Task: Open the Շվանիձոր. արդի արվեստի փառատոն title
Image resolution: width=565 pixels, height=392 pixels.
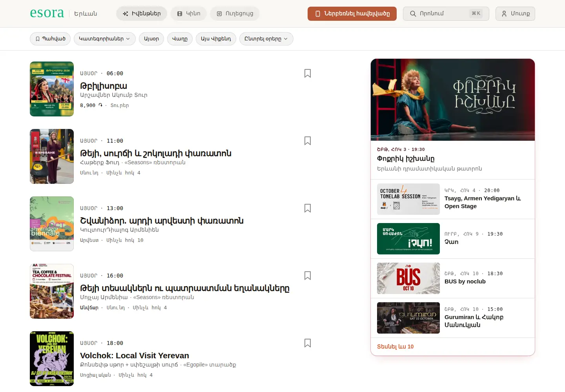Action: point(162,221)
